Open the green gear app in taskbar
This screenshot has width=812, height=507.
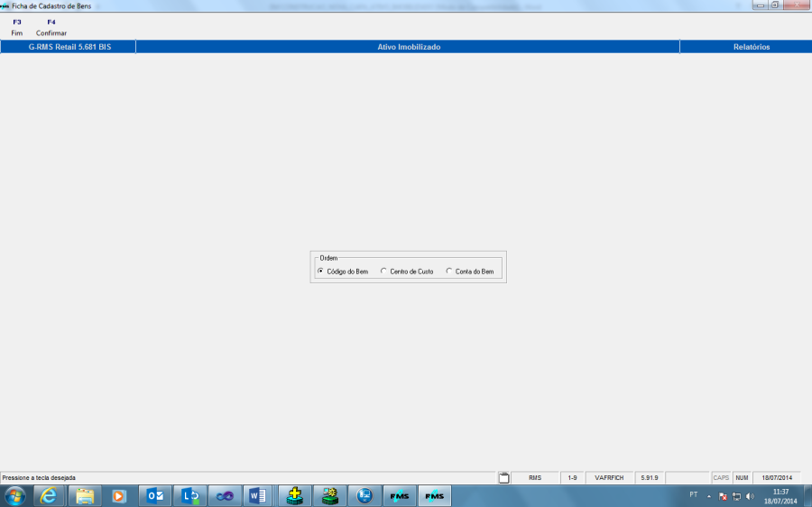[x=330, y=496]
